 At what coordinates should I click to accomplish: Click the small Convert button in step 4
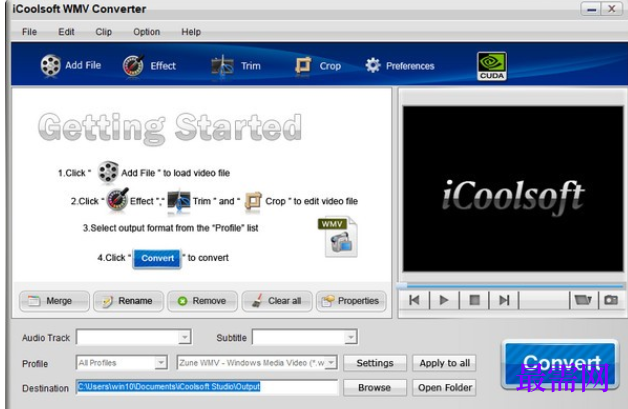tap(157, 258)
